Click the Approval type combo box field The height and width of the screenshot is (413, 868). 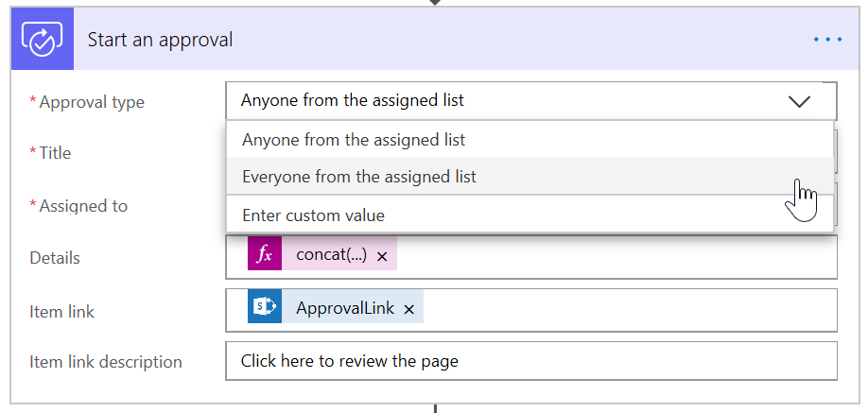point(530,101)
